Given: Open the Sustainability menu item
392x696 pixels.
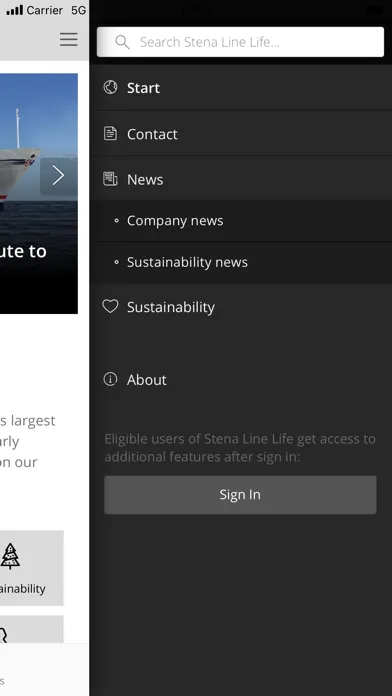Looking at the screenshot, I should tap(241, 307).
